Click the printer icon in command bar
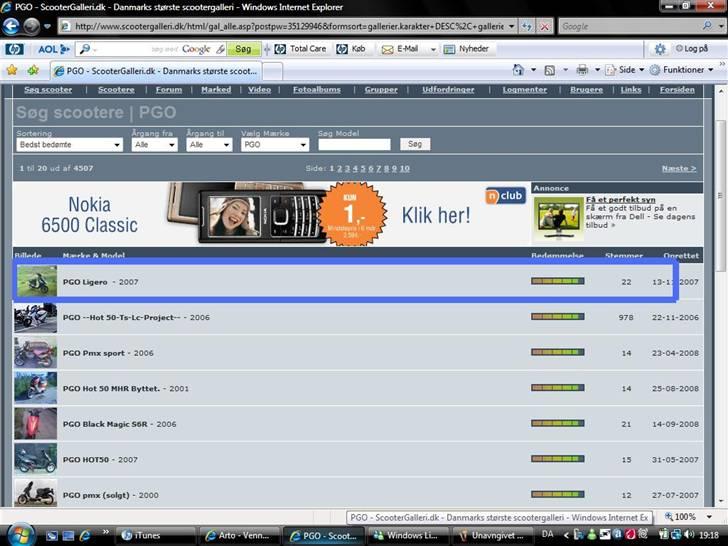The image size is (728, 546). tap(583, 70)
